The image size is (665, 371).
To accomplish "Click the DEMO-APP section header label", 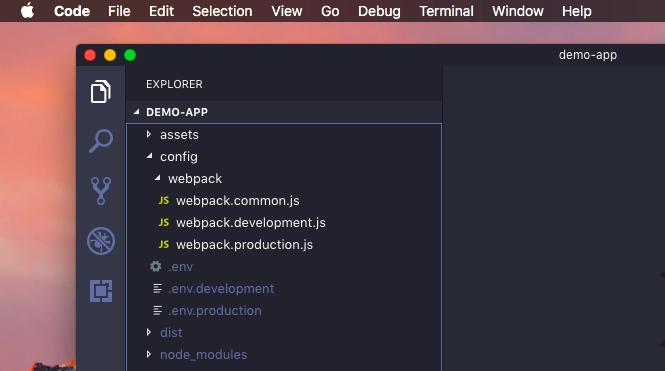I will [177, 112].
